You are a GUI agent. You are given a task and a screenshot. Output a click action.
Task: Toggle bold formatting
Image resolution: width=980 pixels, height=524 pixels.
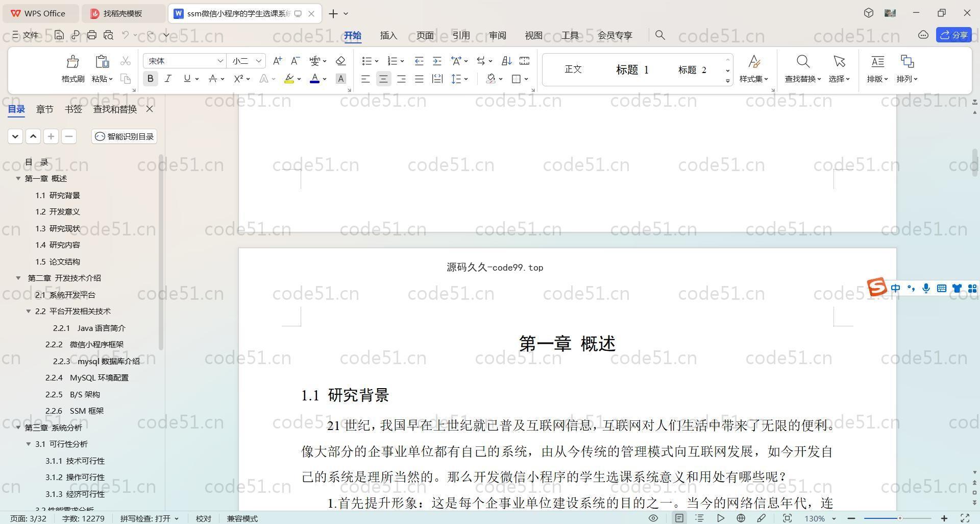[x=150, y=79]
